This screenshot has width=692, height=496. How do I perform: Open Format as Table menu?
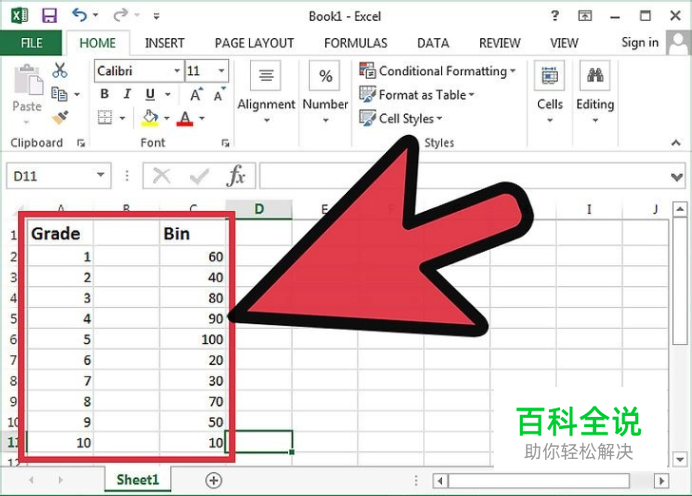pyautogui.click(x=417, y=94)
